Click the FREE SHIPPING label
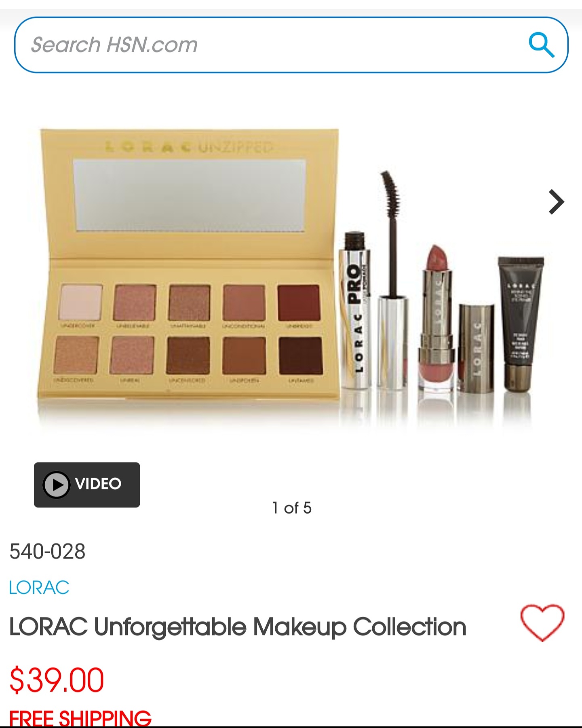 coord(80,718)
